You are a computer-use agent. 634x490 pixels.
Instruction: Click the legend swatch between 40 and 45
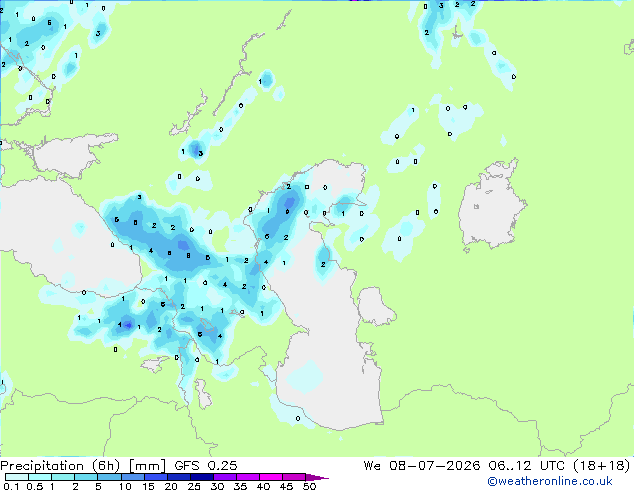pyautogui.click(x=271, y=477)
